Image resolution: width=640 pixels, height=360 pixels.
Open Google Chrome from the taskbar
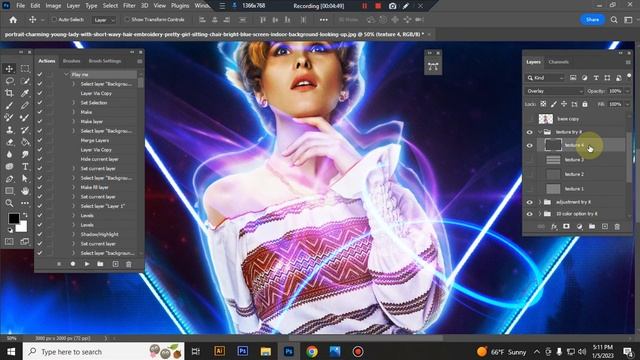(312, 351)
